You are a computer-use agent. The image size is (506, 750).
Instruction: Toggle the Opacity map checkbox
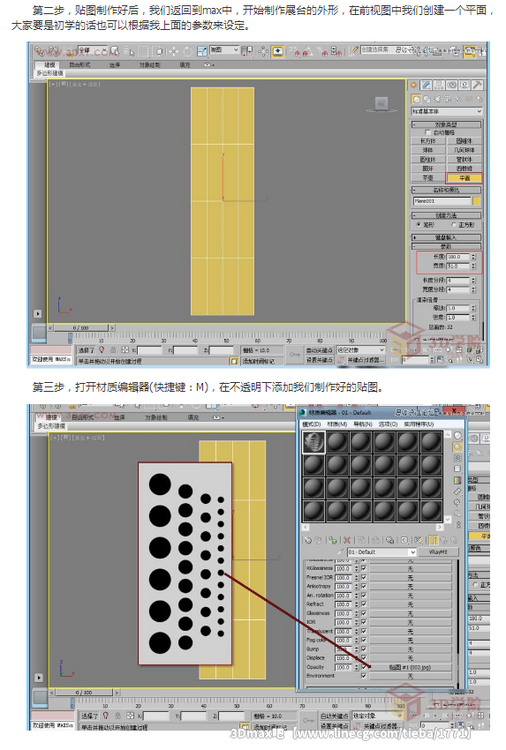click(x=363, y=667)
